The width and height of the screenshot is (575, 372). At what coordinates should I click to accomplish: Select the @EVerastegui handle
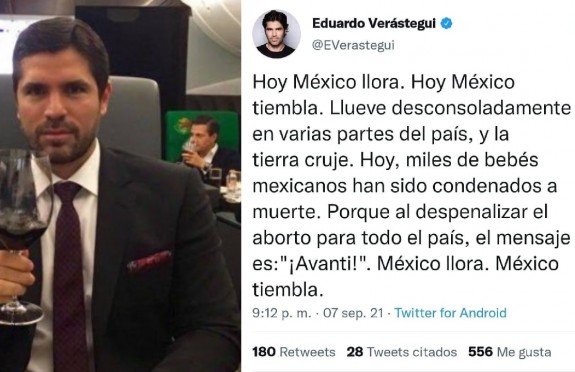click(353, 45)
